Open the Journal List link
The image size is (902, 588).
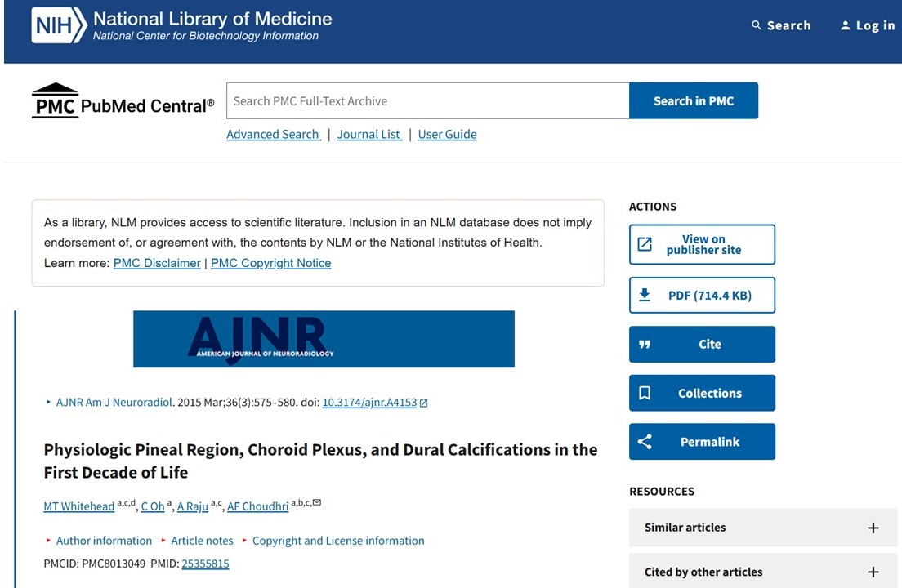(x=368, y=135)
